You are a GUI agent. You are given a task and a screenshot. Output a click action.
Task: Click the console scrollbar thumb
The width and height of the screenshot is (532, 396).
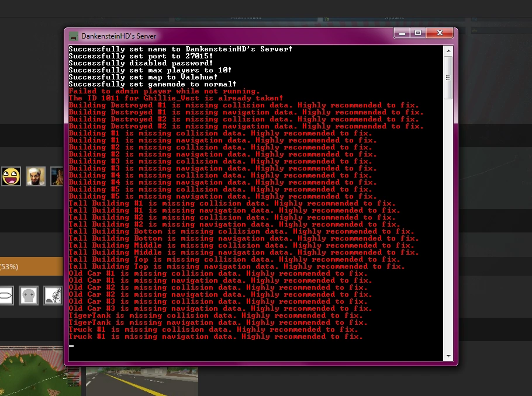[448, 78]
